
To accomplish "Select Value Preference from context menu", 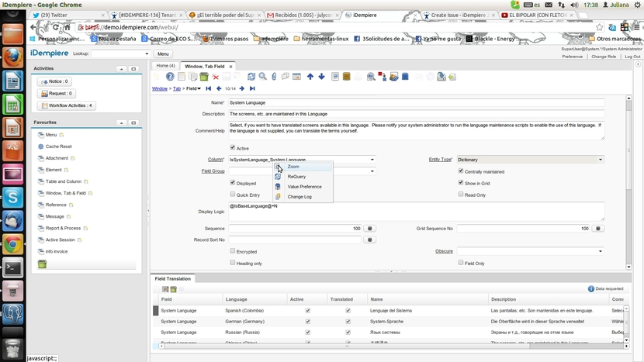I will point(304,187).
